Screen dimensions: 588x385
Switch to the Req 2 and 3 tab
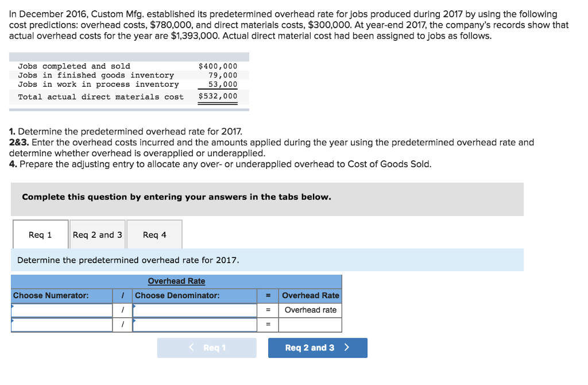(97, 234)
